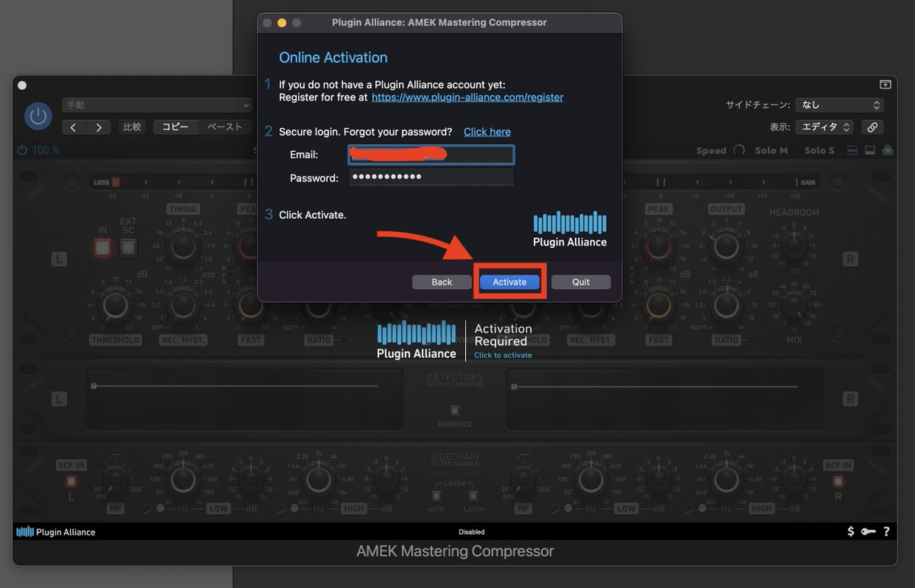Click the three-circle color mode icon

click(888, 150)
